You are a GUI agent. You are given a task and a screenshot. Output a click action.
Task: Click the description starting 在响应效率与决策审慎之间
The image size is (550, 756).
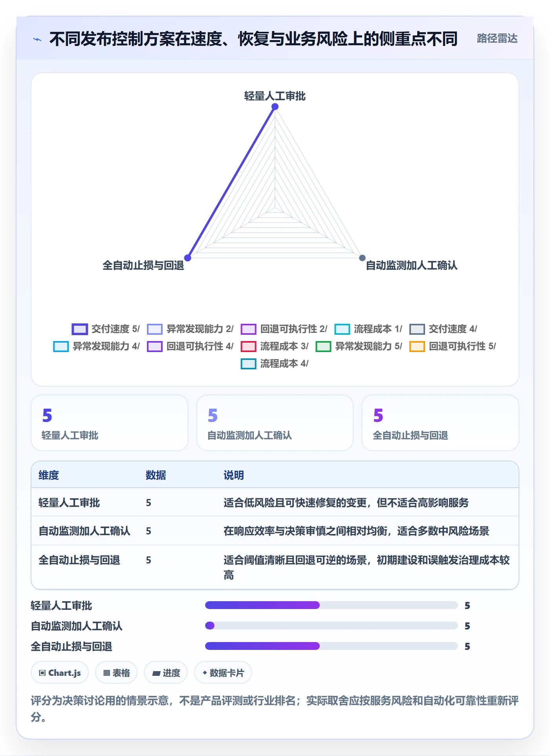click(x=356, y=531)
